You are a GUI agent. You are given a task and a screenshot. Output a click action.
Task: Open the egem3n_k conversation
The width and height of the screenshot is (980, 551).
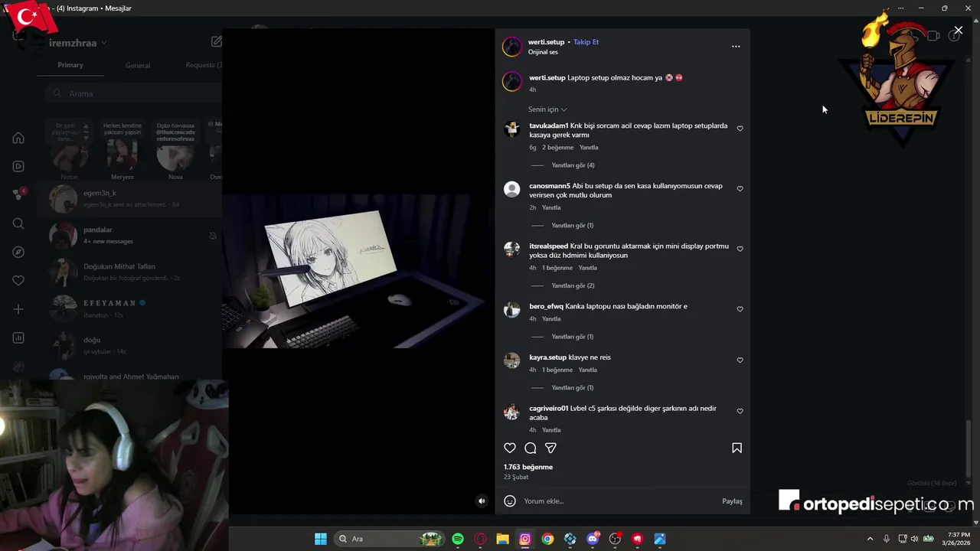coord(130,199)
